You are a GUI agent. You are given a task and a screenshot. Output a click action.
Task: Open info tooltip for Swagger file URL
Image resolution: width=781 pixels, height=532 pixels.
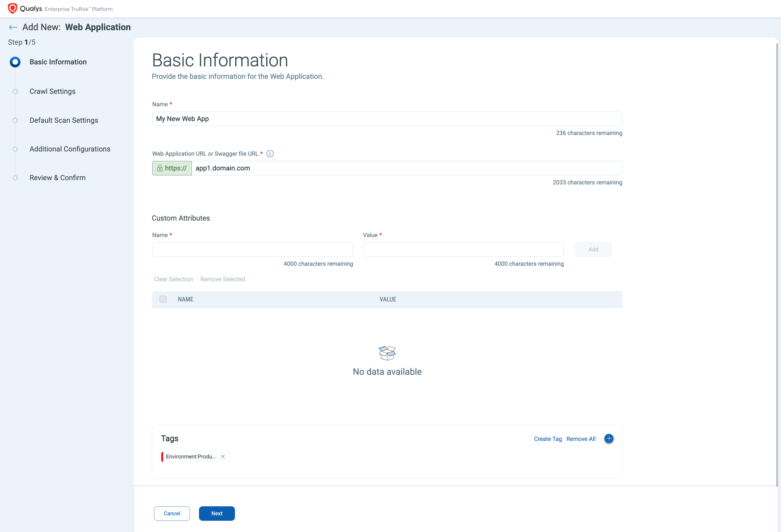tap(270, 153)
